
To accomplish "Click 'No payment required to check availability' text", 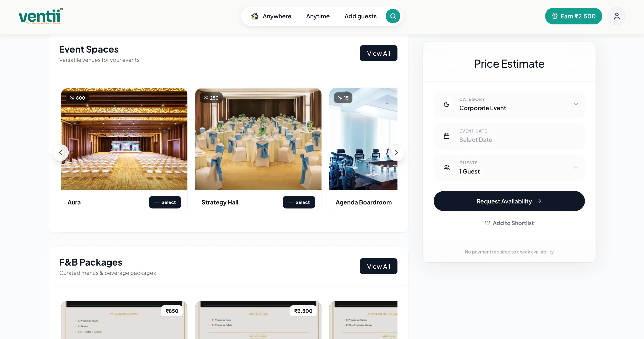I will coord(509,252).
